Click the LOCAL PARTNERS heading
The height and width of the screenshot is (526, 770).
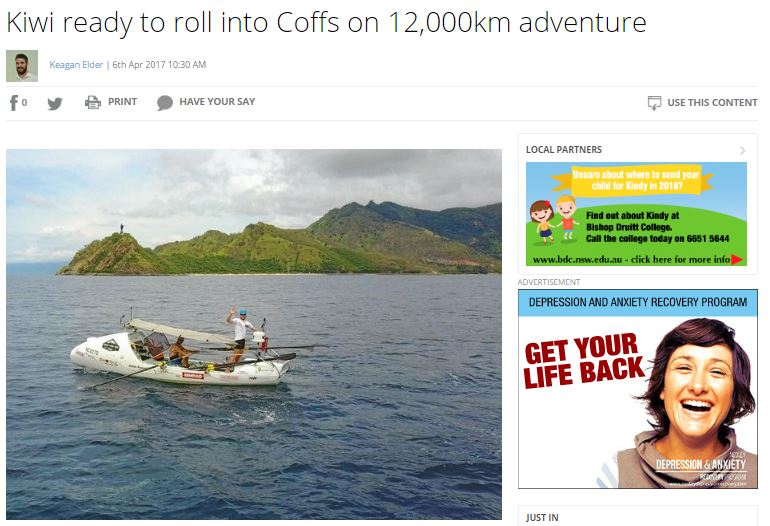tap(564, 150)
